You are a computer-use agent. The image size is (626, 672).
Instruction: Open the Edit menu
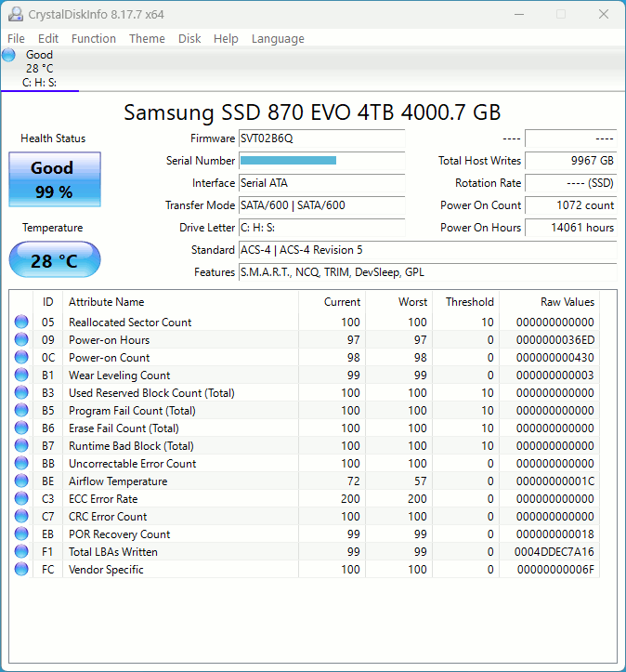48,38
